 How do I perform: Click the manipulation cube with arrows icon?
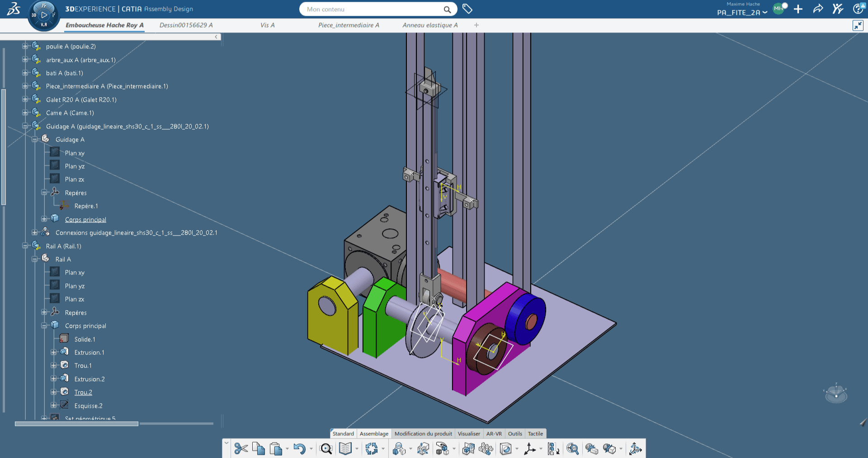(423, 449)
